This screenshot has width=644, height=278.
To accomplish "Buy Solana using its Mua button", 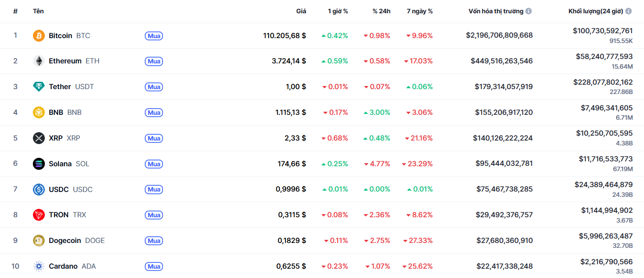I will [154, 164].
